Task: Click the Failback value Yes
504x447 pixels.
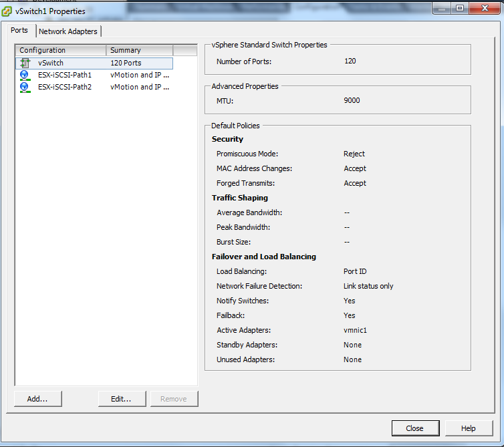Action: pos(349,316)
